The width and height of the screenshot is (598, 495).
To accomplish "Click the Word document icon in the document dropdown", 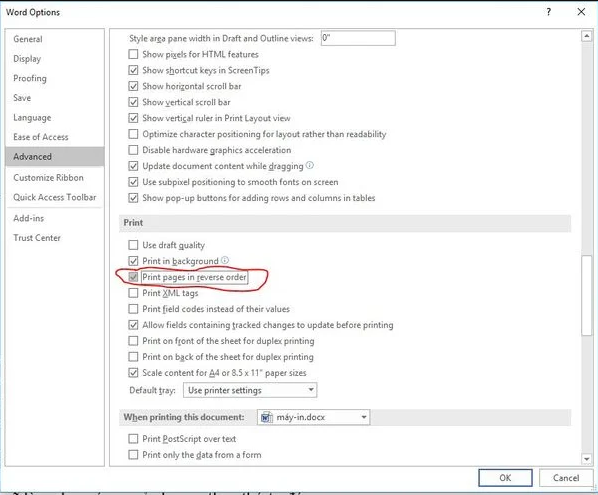I will [x=266, y=417].
